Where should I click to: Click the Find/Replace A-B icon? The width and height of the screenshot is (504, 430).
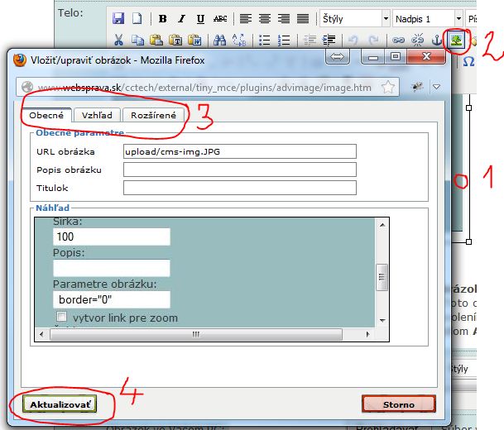(239, 41)
